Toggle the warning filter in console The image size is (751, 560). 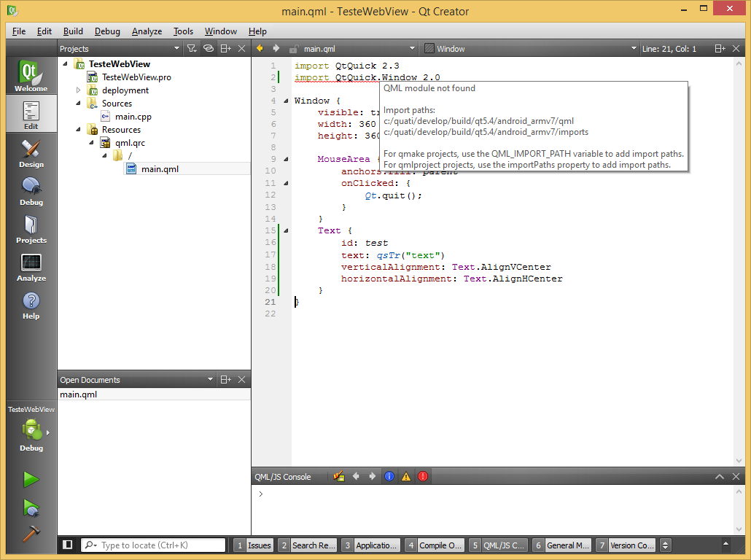406,477
